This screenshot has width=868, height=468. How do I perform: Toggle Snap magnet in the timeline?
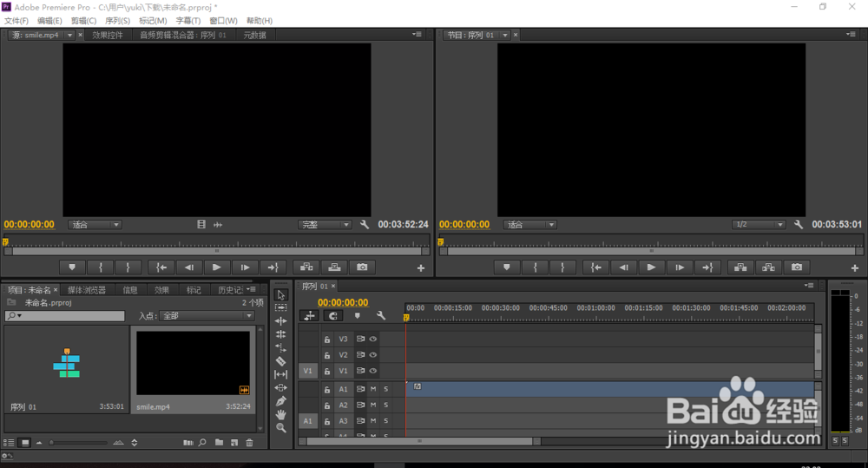[x=332, y=316]
